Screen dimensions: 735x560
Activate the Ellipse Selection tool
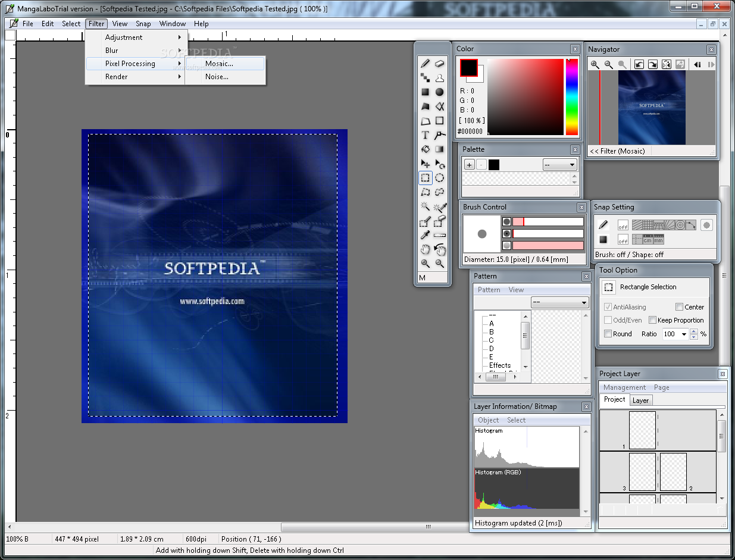click(x=439, y=178)
